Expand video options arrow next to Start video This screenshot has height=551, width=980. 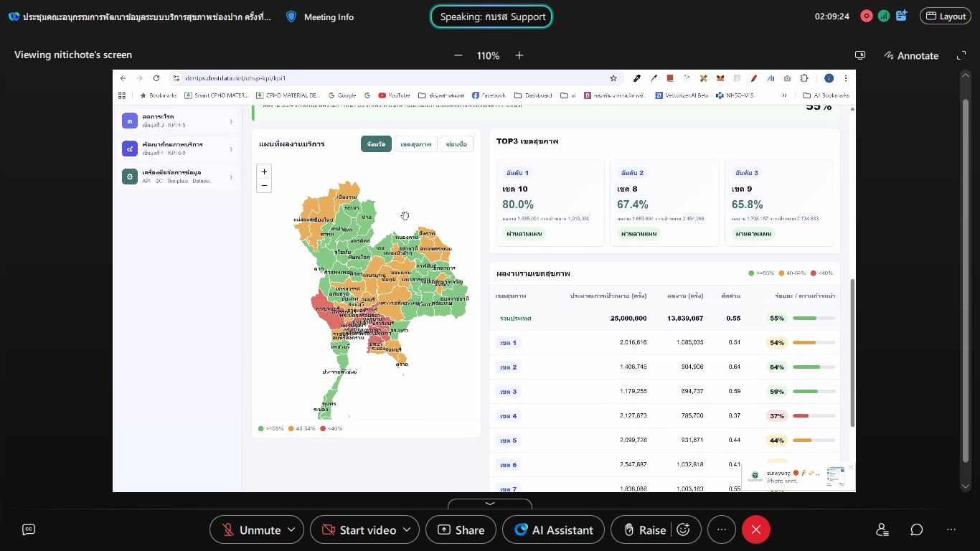(x=407, y=529)
